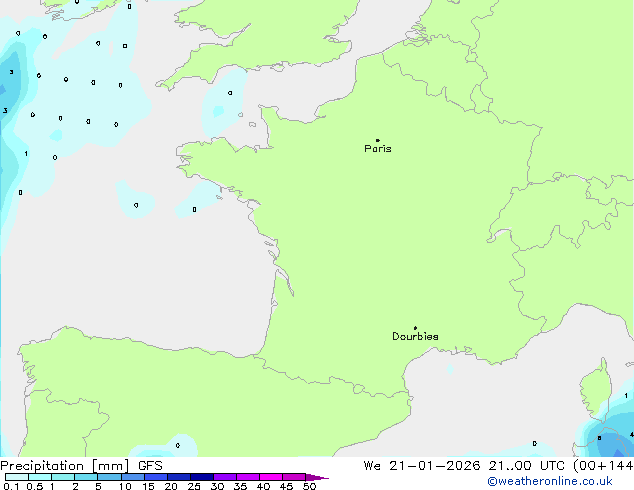The image size is (634, 490).
Task: Select the 0.5 mm legend color swatch
Action: coord(40,477)
